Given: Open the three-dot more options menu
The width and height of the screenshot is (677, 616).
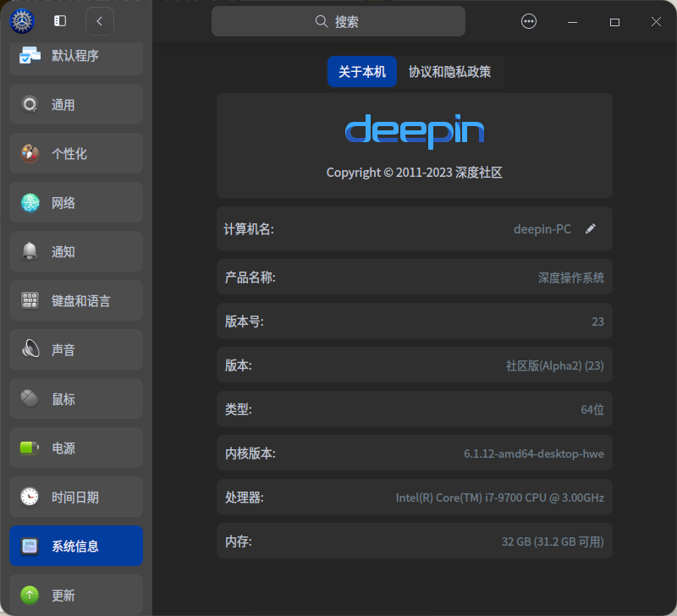Looking at the screenshot, I should click(x=529, y=21).
